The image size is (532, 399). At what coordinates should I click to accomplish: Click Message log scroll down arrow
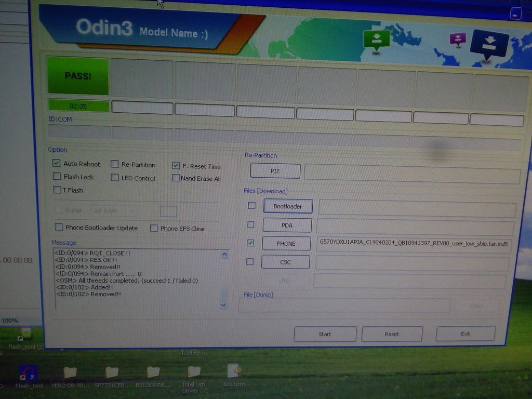[223, 304]
